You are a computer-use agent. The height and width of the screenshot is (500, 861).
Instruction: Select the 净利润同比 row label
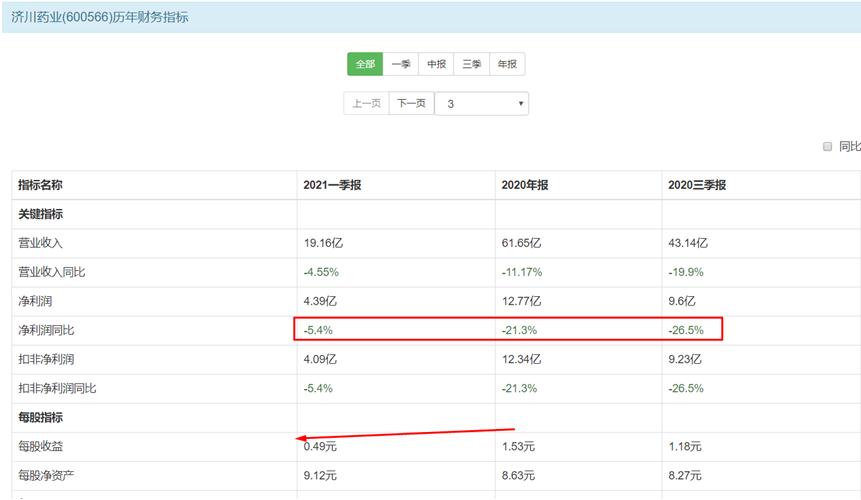(46, 330)
